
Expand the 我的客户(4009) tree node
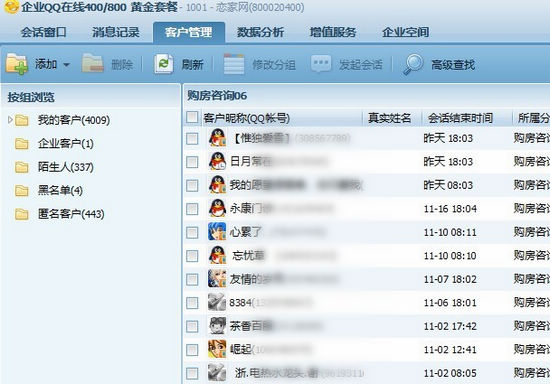point(10,120)
